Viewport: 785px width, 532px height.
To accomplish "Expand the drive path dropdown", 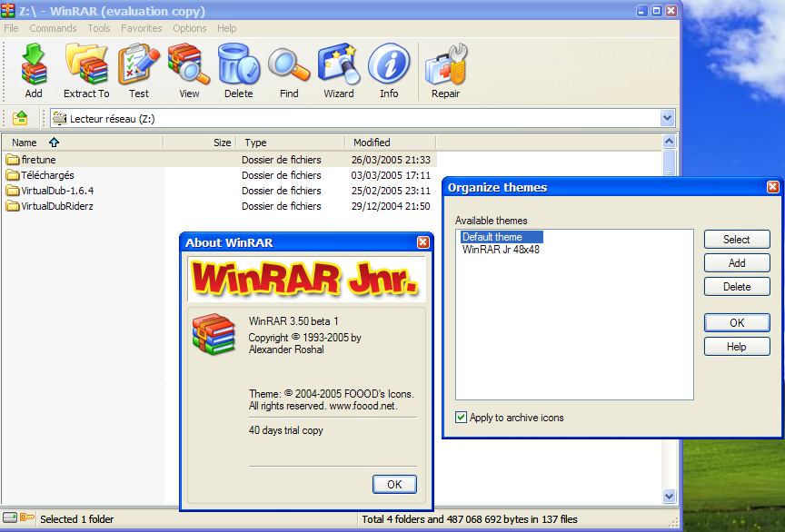I will coord(668,118).
